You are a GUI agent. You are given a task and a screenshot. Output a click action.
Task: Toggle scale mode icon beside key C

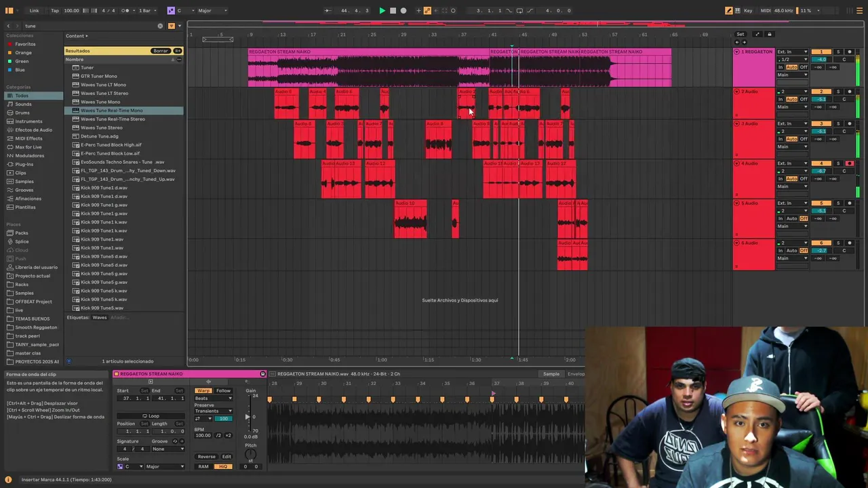point(171,10)
